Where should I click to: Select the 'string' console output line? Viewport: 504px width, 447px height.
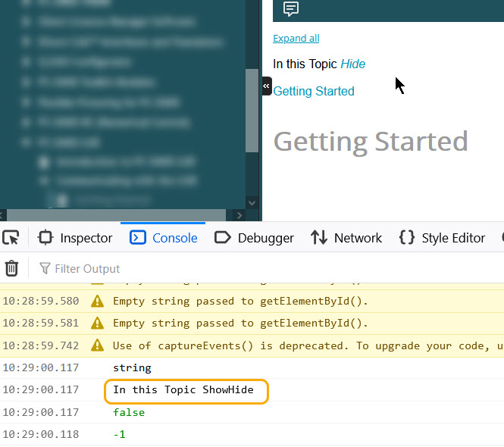coord(132,367)
